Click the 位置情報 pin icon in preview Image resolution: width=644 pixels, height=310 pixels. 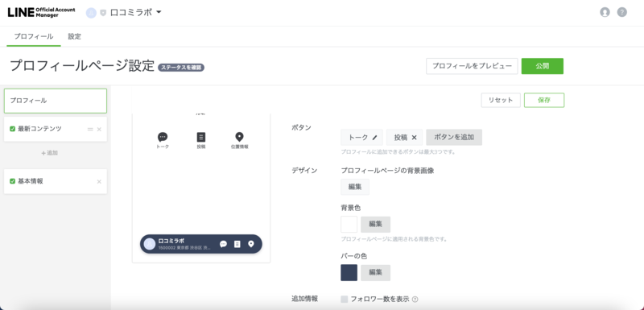[x=239, y=137]
